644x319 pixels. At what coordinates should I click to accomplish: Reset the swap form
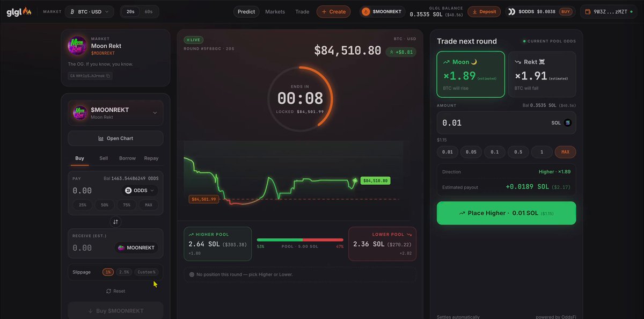115,291
